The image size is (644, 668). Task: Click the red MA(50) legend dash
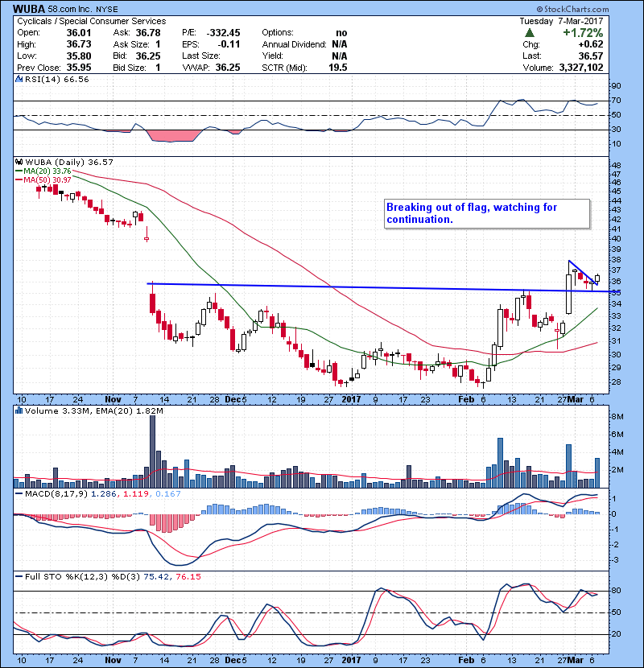(19, 180)
